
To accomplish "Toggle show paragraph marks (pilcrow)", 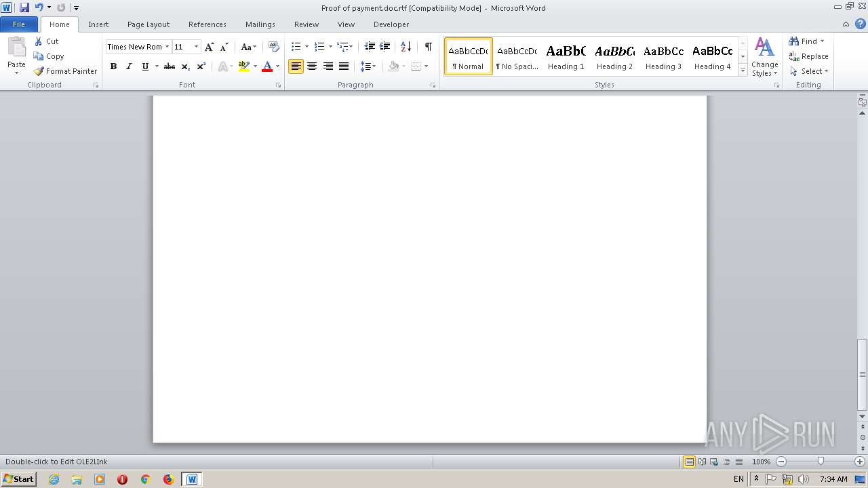I will [429, 47].
